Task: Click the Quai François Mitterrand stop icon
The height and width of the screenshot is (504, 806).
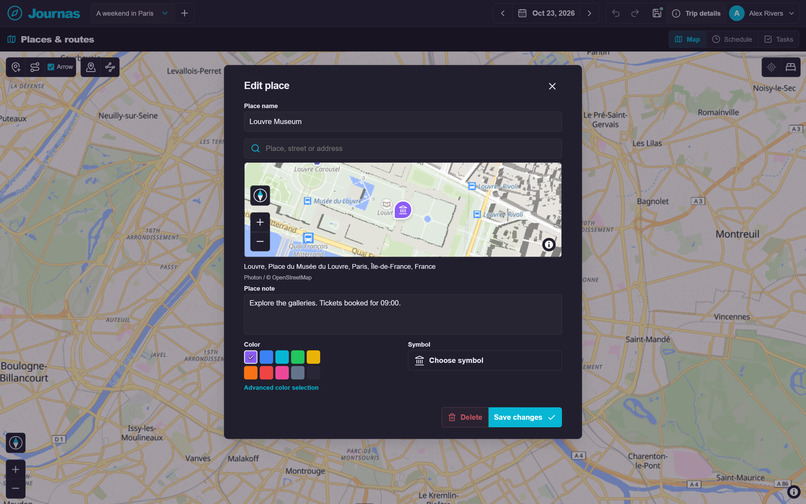Action: (308, 238)
